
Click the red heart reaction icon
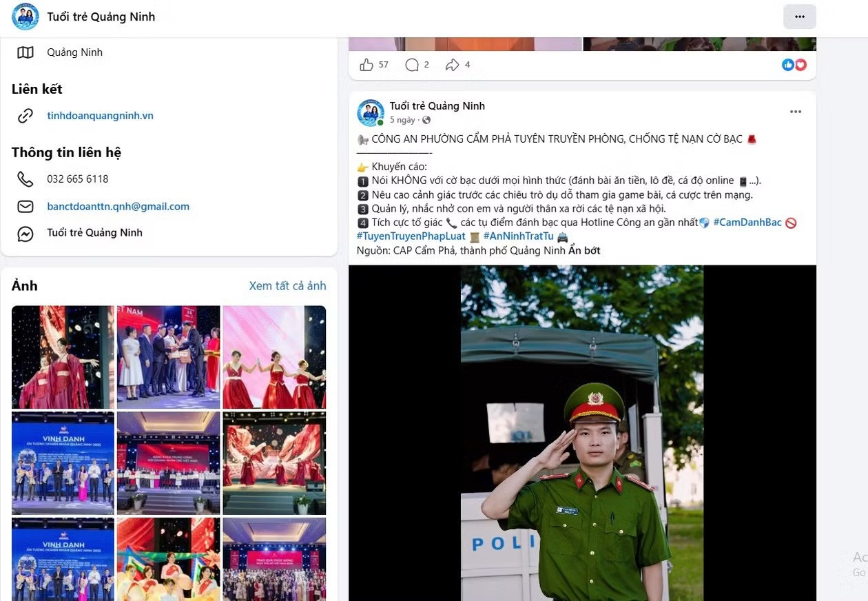coord(800,65)
